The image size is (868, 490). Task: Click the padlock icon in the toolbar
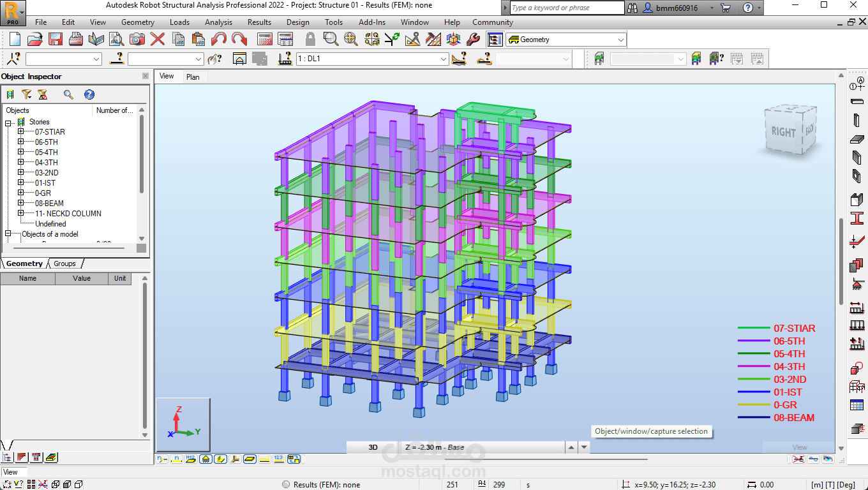tap(310, 40)
